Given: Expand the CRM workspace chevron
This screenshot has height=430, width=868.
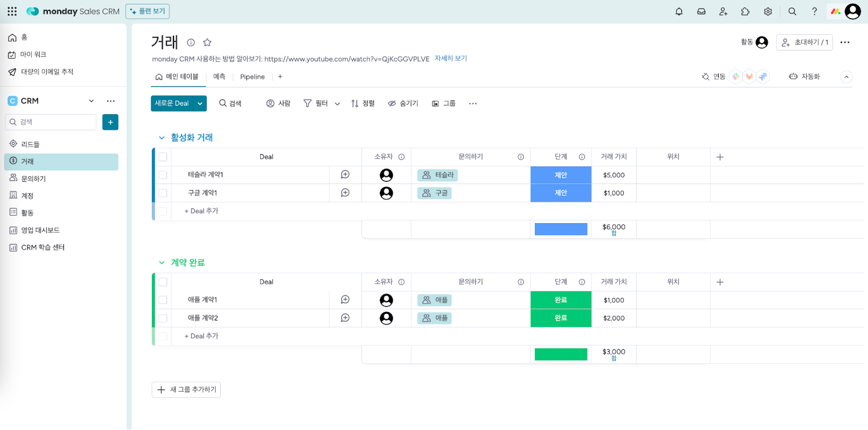Looking at the screenshot, I should coord(92,101).
